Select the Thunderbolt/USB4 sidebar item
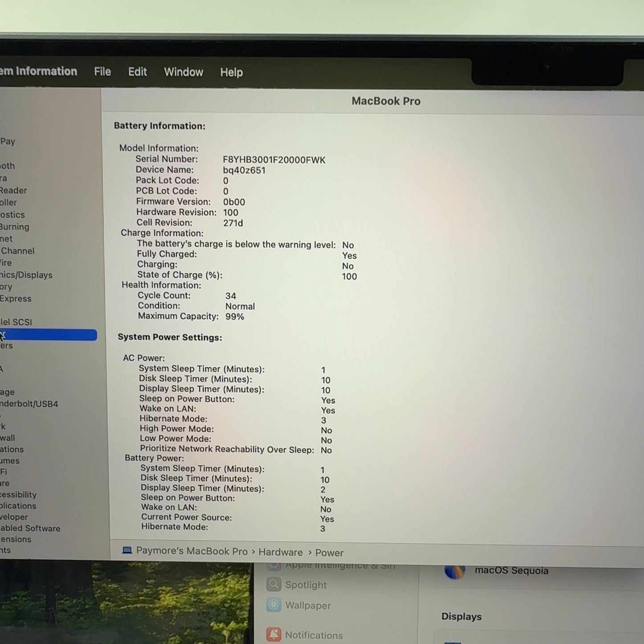Viewport: 644px width, 644px height. (x=29, y=404)
